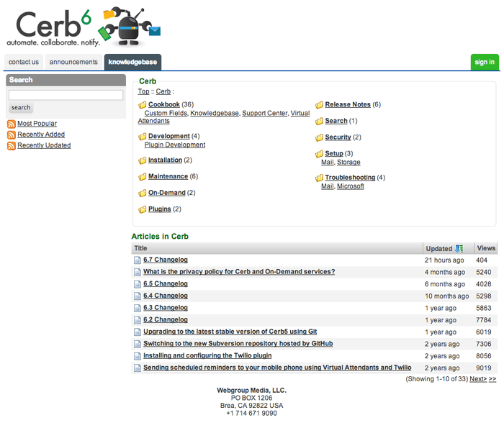Screen dimensions: 504x428
Task: Click the Security folder icon
Action: coord(319,137)
